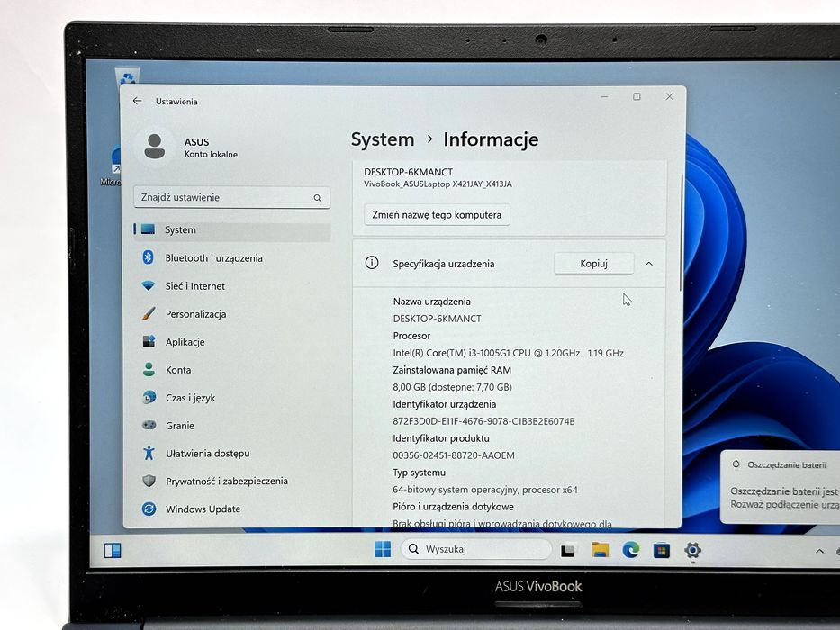Select the Konta person icon

click(x=149, y=369)
